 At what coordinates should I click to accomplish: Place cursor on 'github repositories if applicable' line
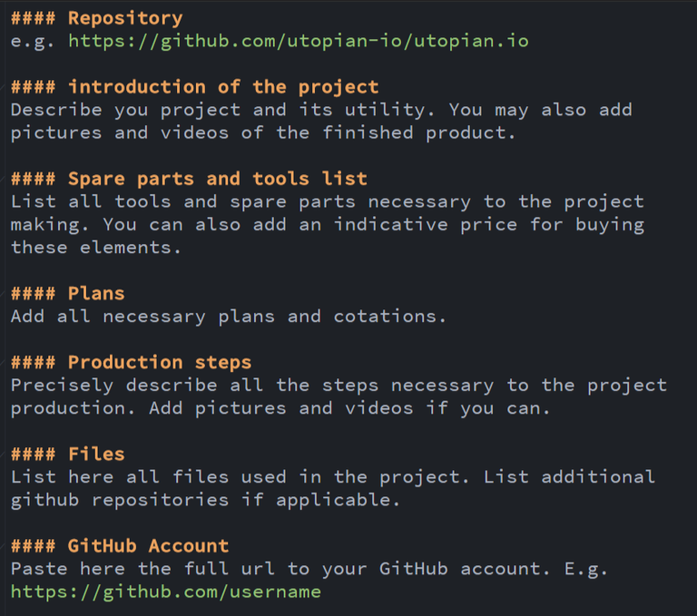[206, 499]
